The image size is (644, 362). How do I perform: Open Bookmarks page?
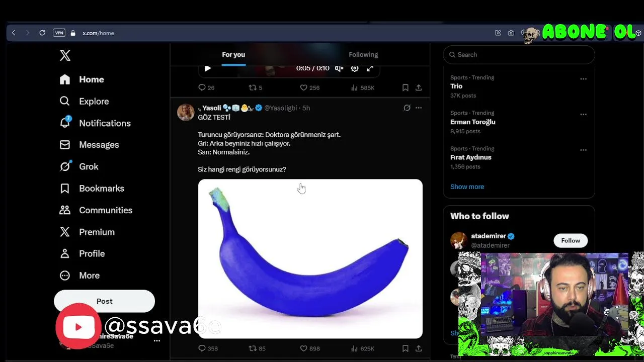[92, 189]
